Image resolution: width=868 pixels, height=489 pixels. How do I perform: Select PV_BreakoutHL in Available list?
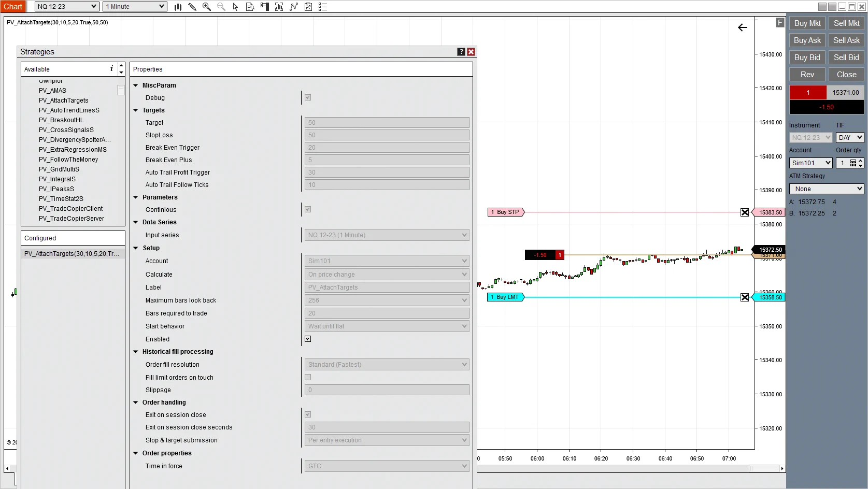(x=61, y=120)
